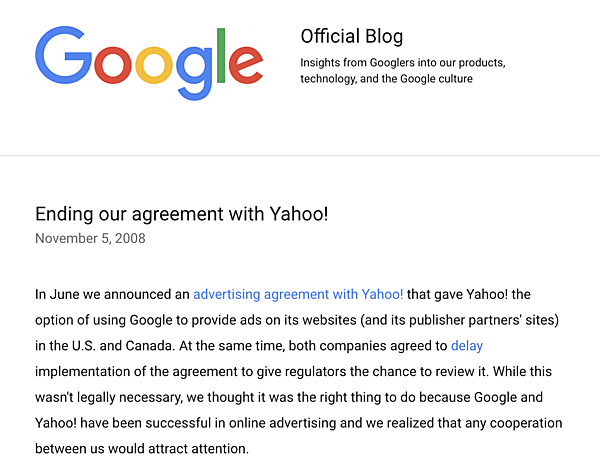Open the 'Ending our agreement with Yahoo!' title
This screenshot has width=600, height=473.
[181, 214]
